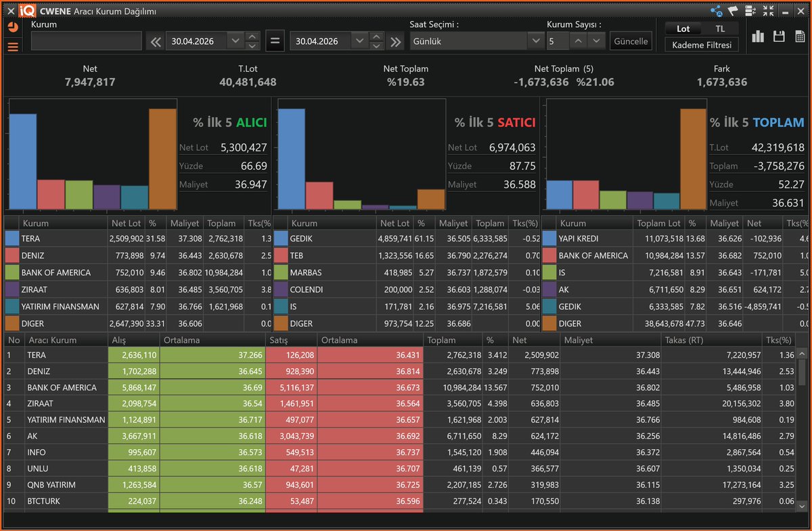Select the QNB YATIRIM row
This screenshot has height=531, width=812.
coord(399,485)
